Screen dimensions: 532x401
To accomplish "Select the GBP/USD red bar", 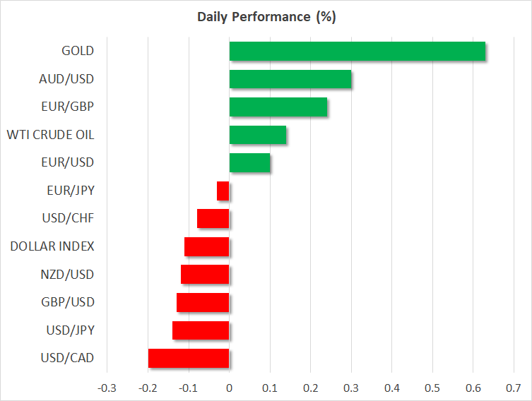I will point(203,302).
